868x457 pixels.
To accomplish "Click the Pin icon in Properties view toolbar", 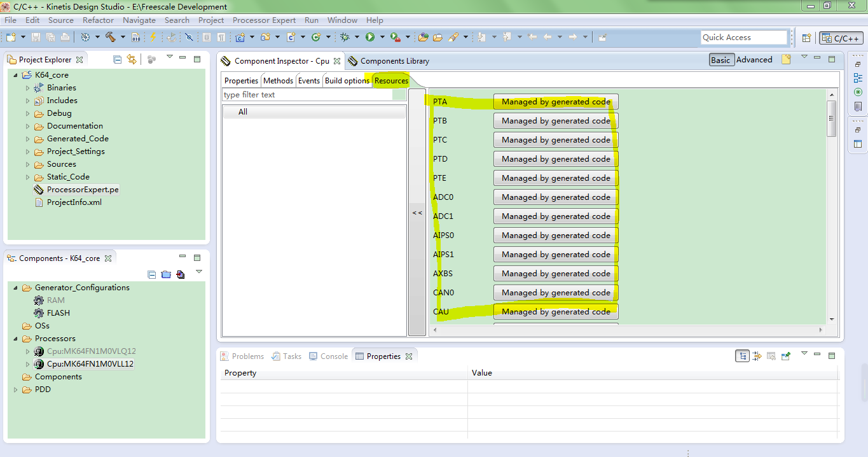I will tap(786, 356).
